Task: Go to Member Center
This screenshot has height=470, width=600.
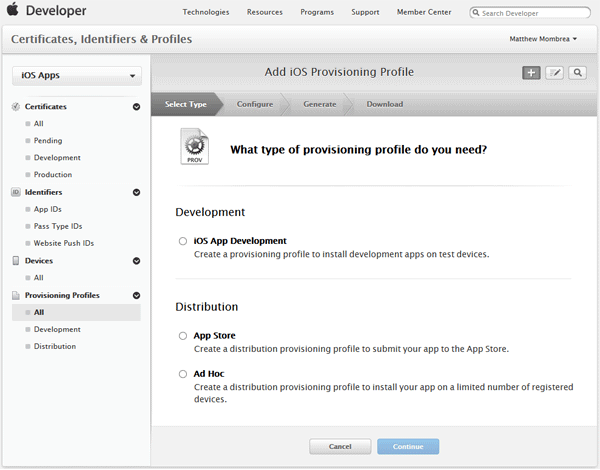Action: 424,12
